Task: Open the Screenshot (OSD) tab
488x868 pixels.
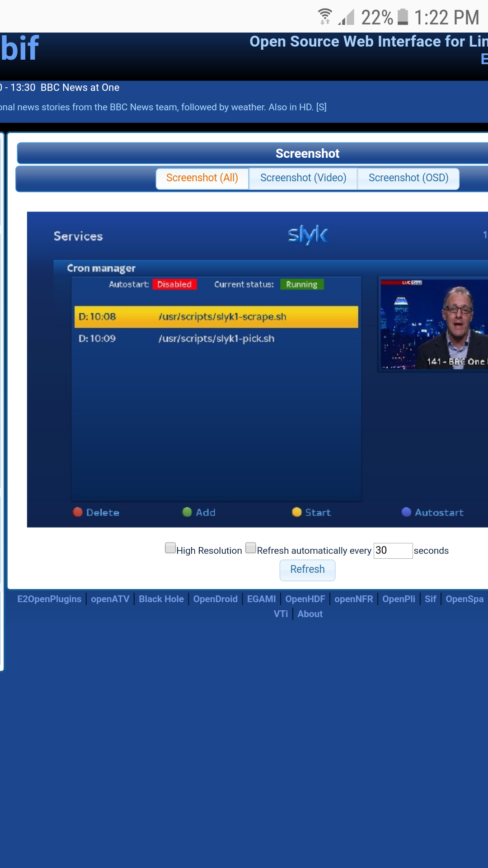Action: (408, 178)
